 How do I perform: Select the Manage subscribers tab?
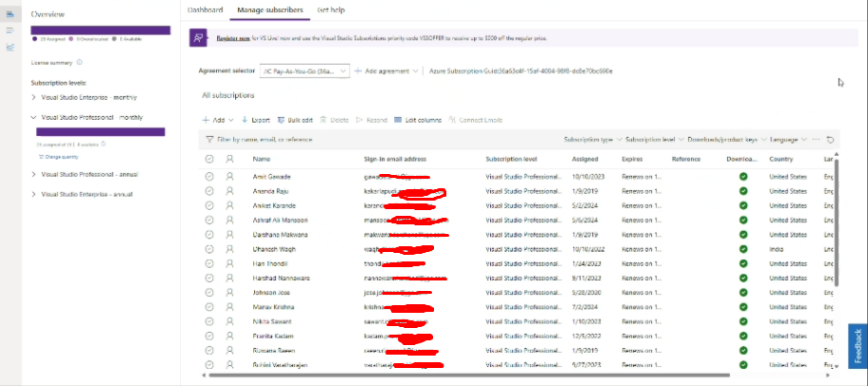[270, 10]
